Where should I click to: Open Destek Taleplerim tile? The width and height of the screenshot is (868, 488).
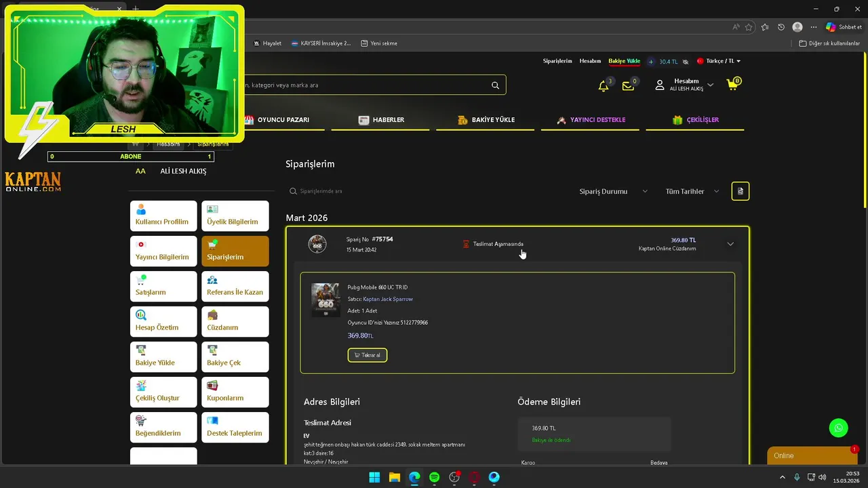(235, 427)
